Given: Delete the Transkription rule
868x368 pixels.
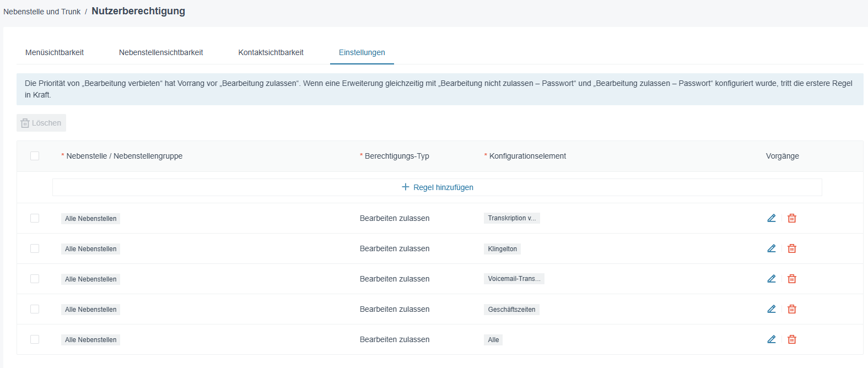Looking at the screenshot, I should [792, 218].
